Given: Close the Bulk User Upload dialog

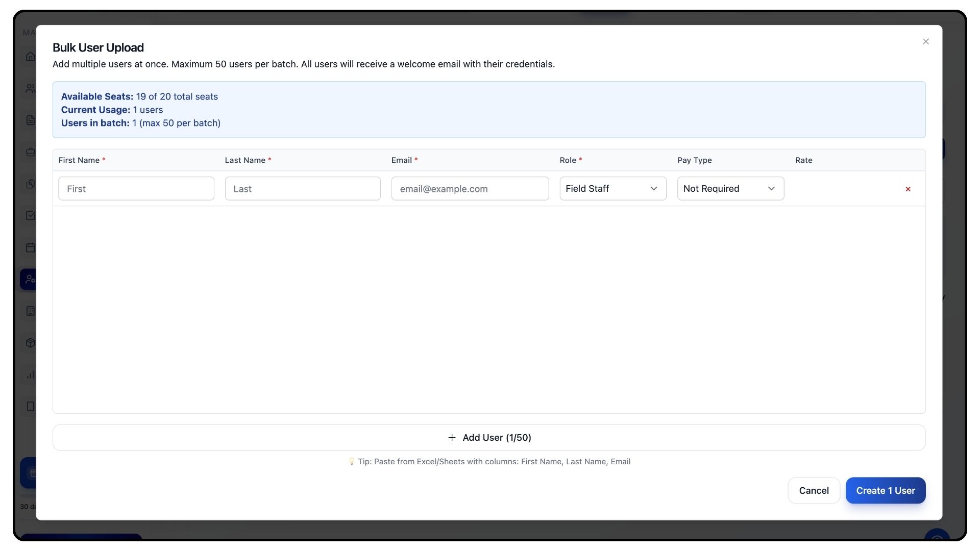Looking at the screenshot, I should coord(925,41).
